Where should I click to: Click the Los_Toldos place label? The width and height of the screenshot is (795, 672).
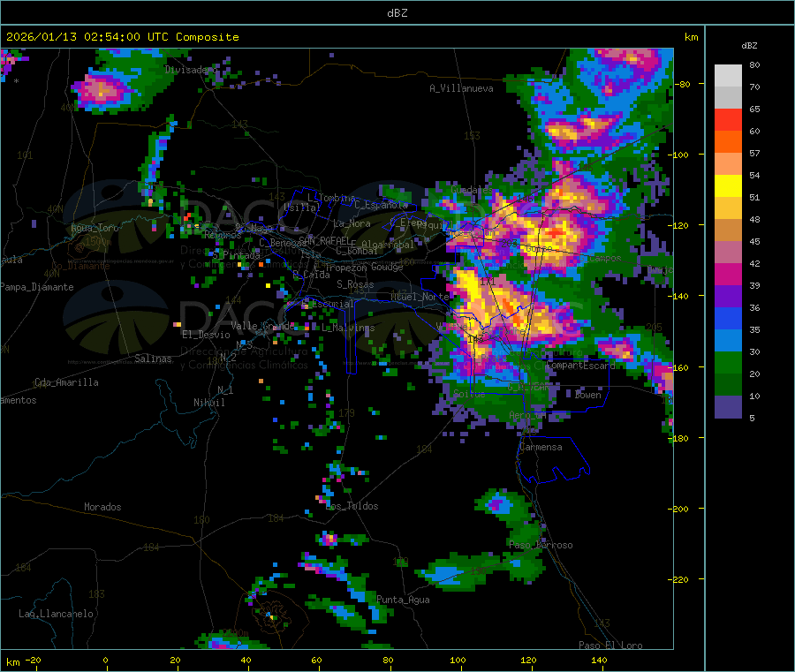pyautogui.click(x=352, y=506)
